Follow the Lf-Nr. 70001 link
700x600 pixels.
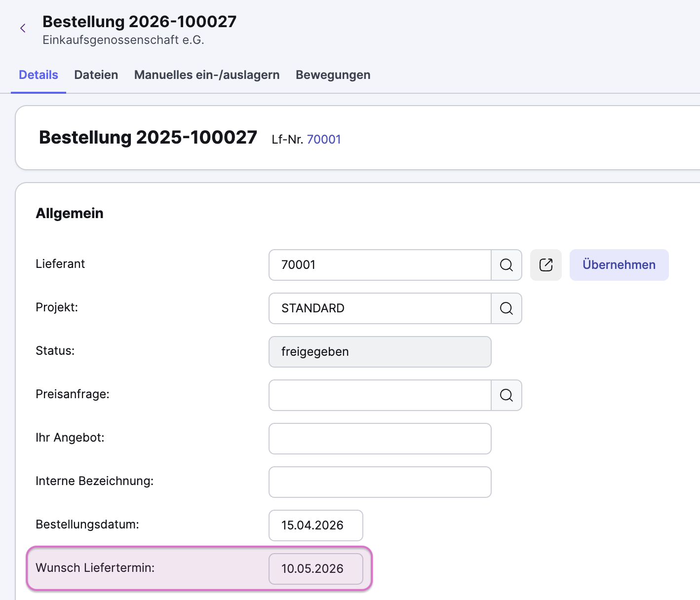pyautogui.click(x=324, y=140)
